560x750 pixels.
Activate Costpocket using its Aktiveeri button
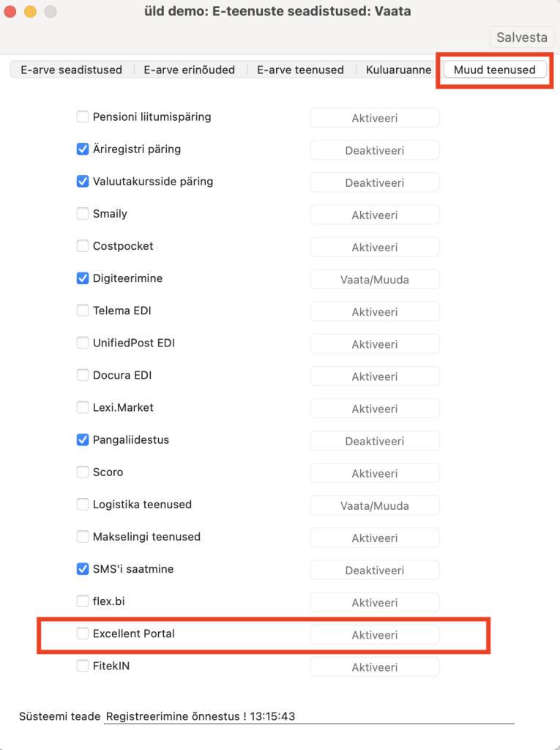(374, 247)
